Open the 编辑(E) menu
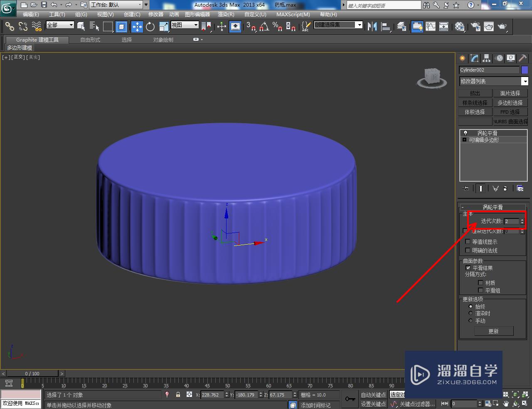This screenshot has height=409, width=532. coord(31,15)
